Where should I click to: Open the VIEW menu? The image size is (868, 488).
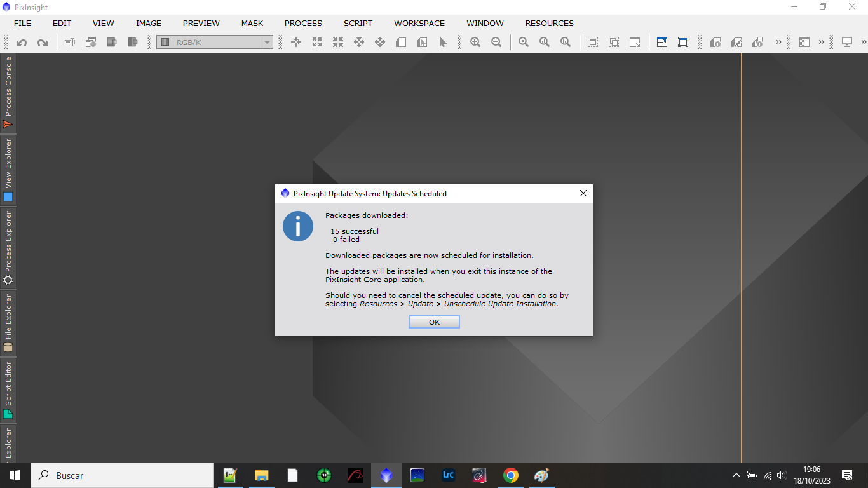(104, 24)
